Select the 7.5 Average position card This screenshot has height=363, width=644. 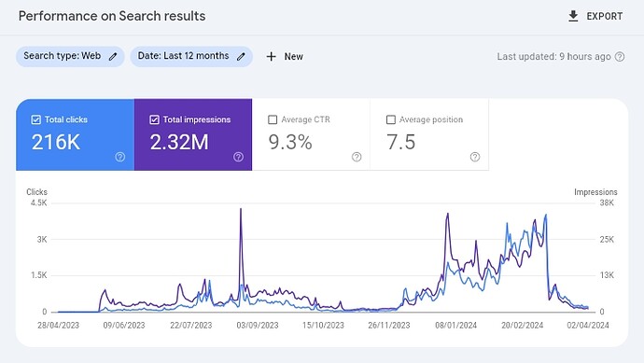click(x=429, y=134)
